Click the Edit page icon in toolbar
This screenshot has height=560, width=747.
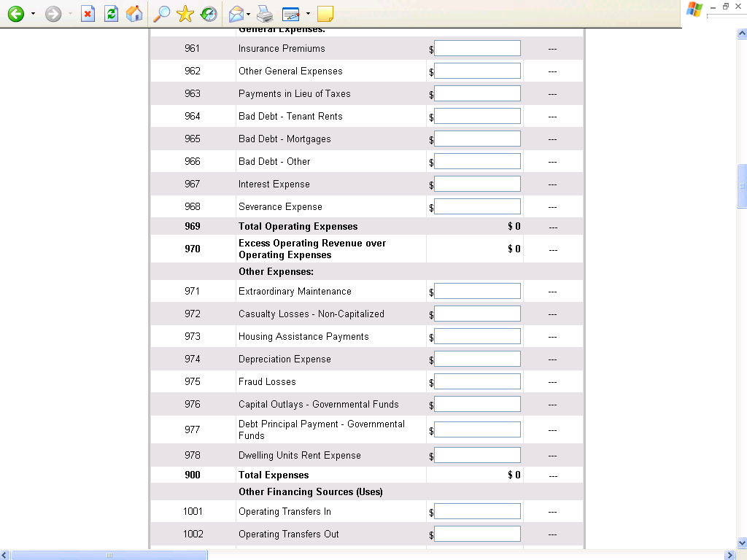point(290,14)
